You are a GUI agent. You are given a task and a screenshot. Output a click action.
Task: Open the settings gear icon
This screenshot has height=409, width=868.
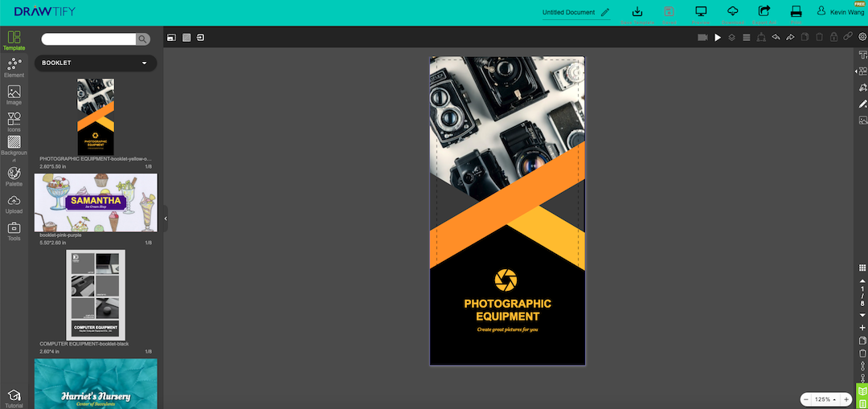(x=862, y=37)
